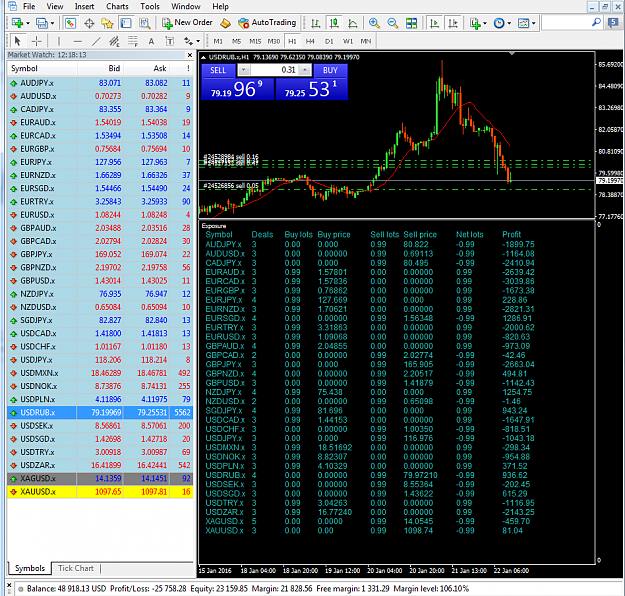Switch chart timeframe to M1
625x596 pixels.
click(218, 41)
